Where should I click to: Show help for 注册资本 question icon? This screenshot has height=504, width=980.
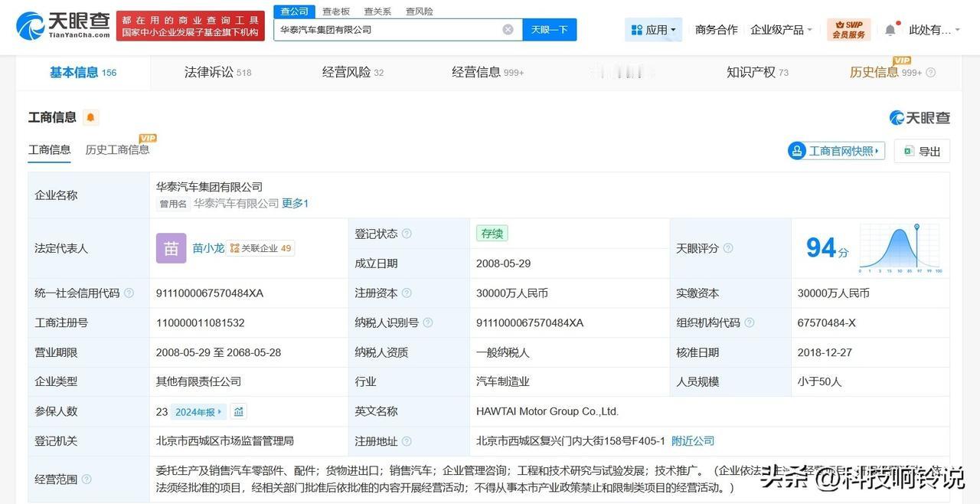[x=407, y=293]
